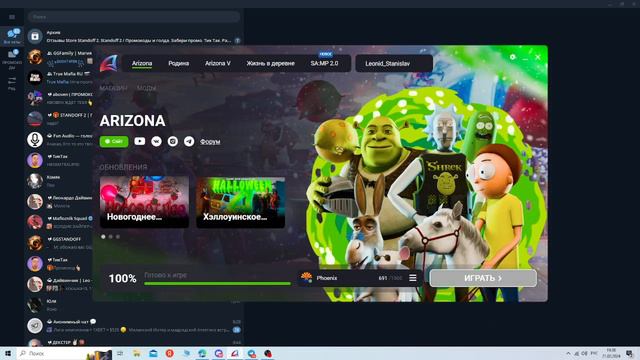Open server list hamburger icon near Phoenix
The image size is (640, 360).
coord(413,278)
